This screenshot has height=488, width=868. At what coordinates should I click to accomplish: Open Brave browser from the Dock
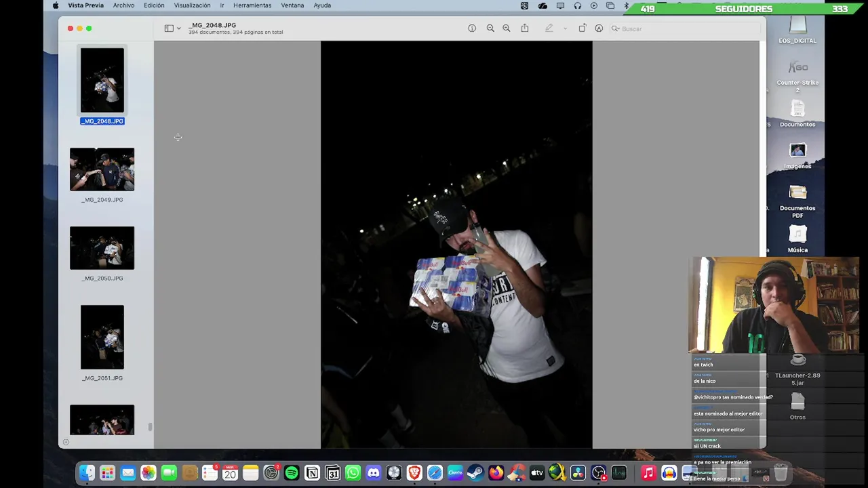point(414,473)
